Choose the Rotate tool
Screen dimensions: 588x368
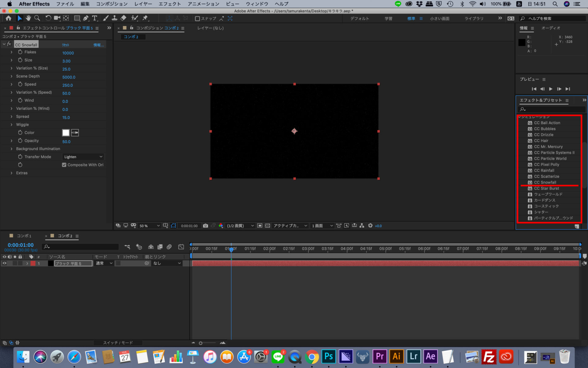click(47, 18)
